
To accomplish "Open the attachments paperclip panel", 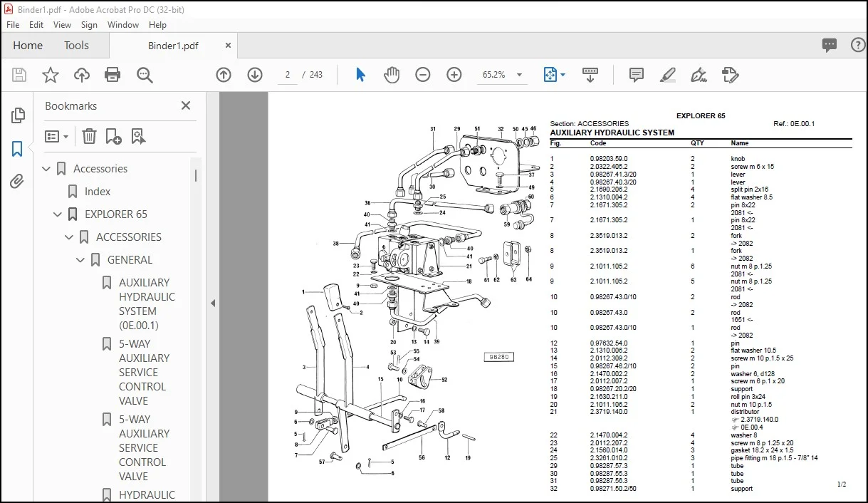I will [18, 182].
